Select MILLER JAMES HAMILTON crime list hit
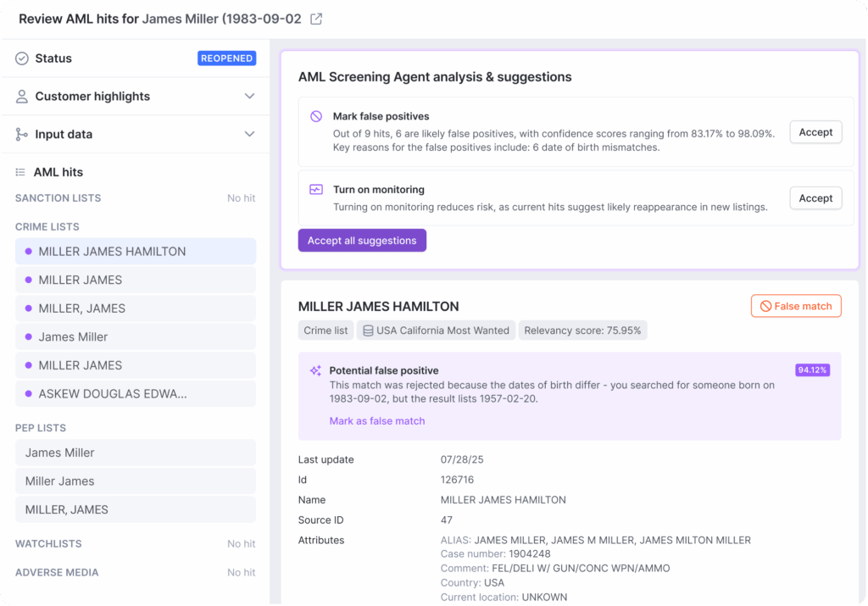Viewport: 868px width, 606px height. (136, 251)
